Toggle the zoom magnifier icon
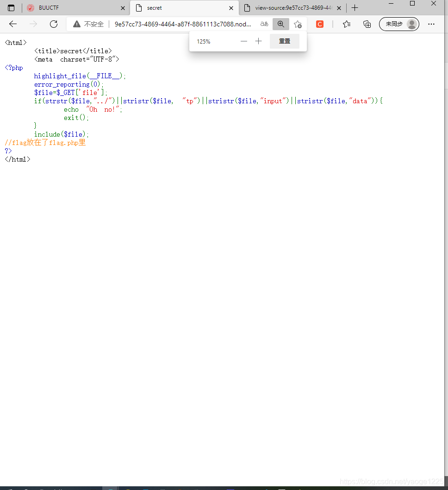 click(280, 24)
